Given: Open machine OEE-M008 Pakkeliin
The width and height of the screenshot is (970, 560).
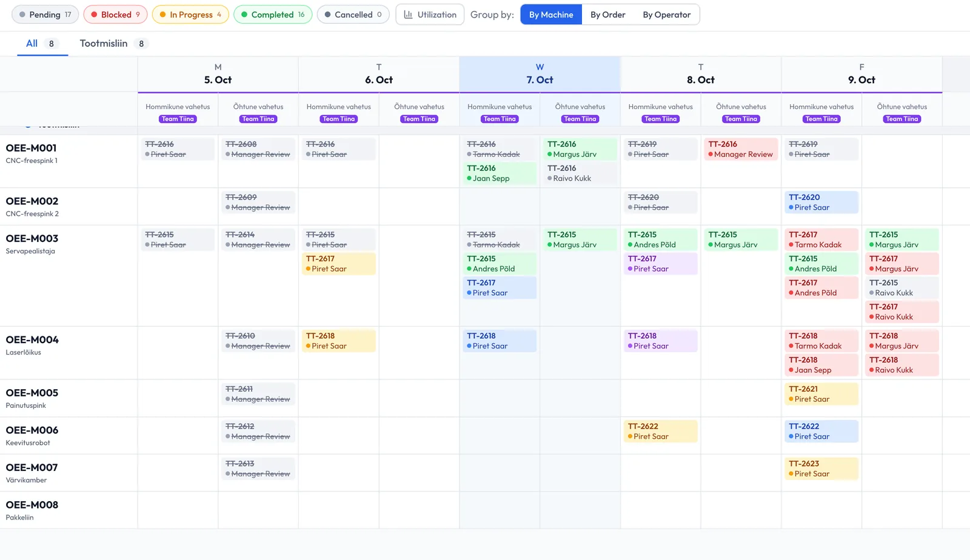Looking at the screenshot, I should (69, 510).
